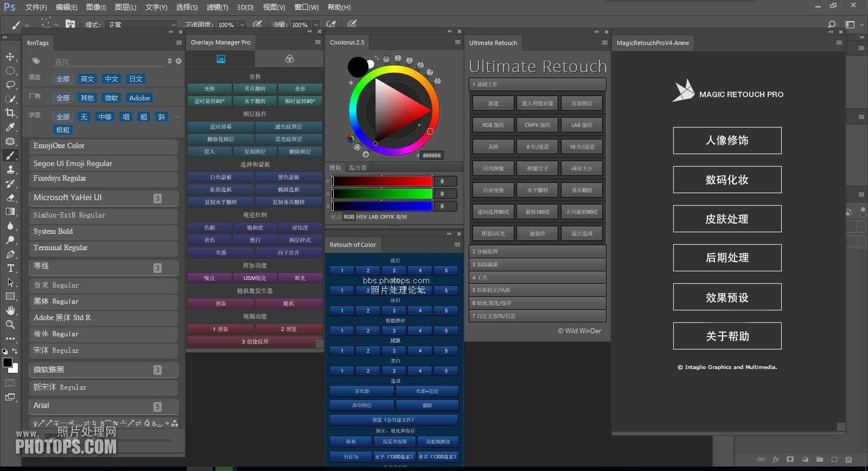Click the red R channel slider

click(x=382, y=181)
